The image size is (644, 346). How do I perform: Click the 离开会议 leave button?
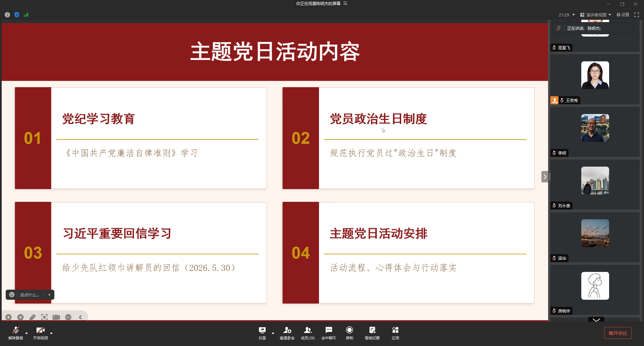point(618,333)
